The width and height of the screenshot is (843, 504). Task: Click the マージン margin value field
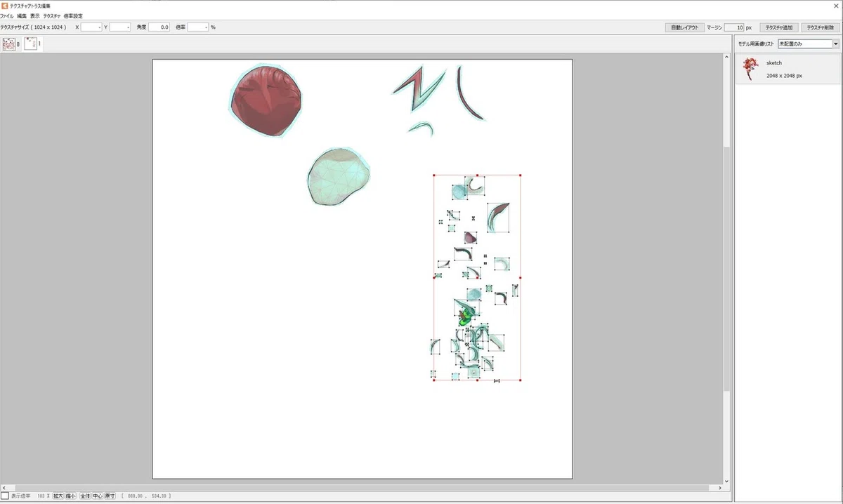[x=734, y=27]
